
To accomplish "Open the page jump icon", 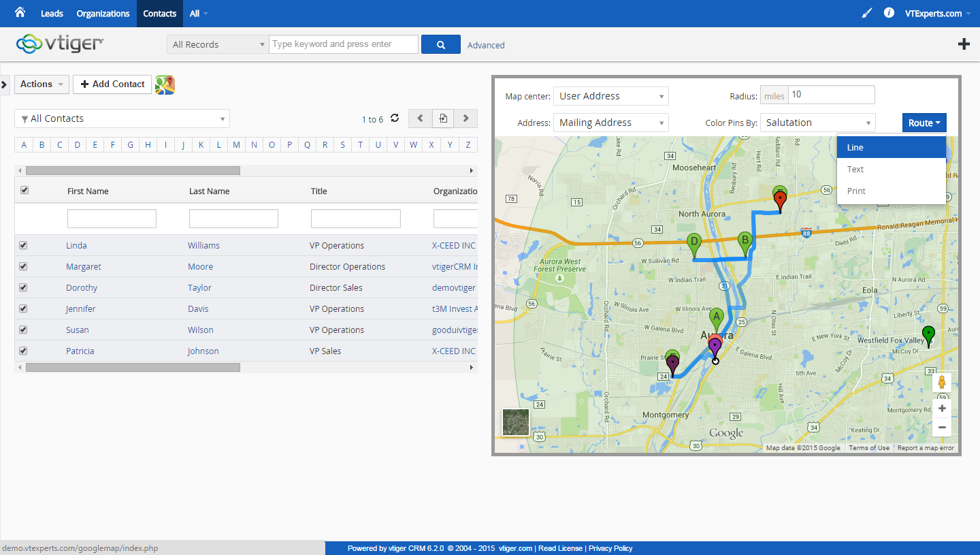I will click(443, 118).
